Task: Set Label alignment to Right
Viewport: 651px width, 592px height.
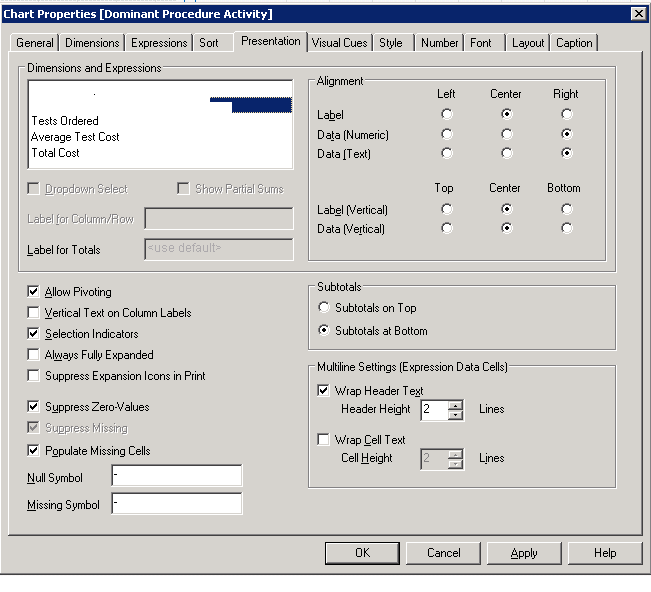Action: [x=567, y=114]
